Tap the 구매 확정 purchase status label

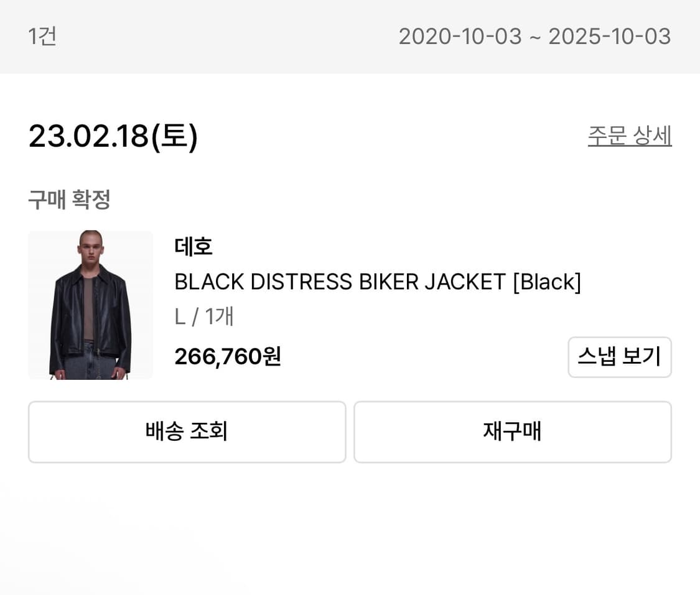pos(69,200)
